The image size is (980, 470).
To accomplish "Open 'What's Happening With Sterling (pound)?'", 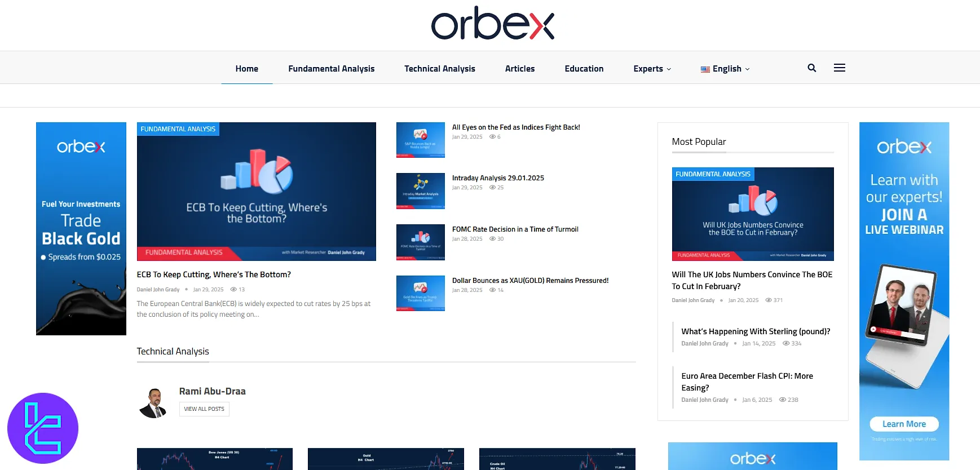I will click(x=756, y=331).
